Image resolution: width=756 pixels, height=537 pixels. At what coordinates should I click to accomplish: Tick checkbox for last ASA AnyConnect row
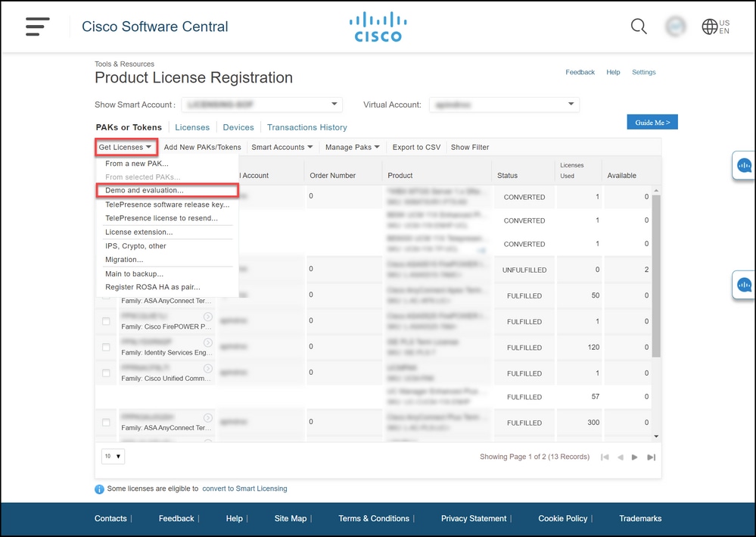click(106, 423)
